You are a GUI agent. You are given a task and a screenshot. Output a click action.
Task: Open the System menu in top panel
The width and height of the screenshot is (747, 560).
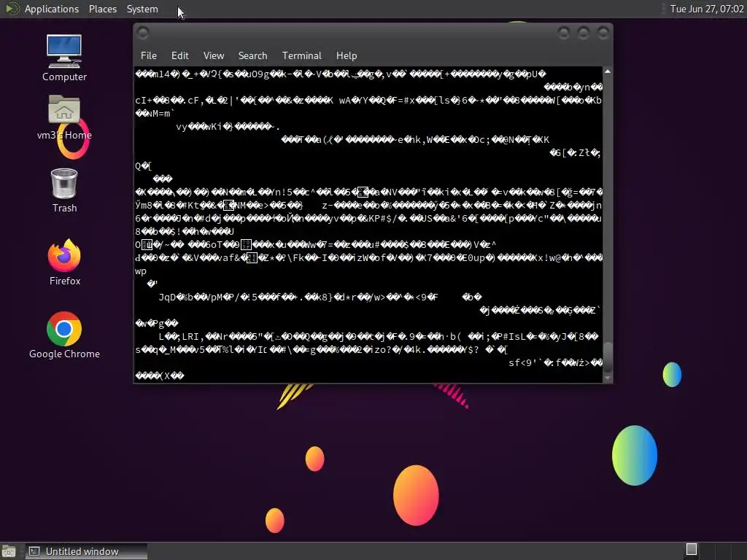pyautogui.click(x=142, y=9)
